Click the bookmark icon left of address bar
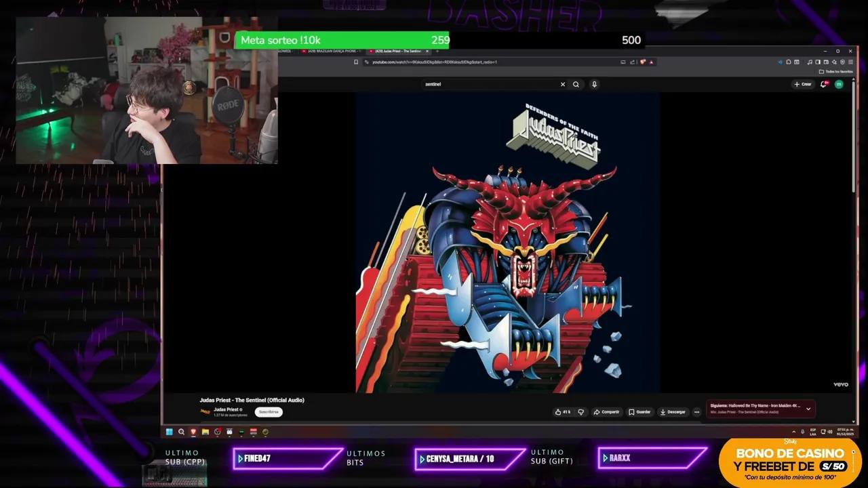Image resolution: width=868 pixels, height=488 pixels. (x=356, y=62)
